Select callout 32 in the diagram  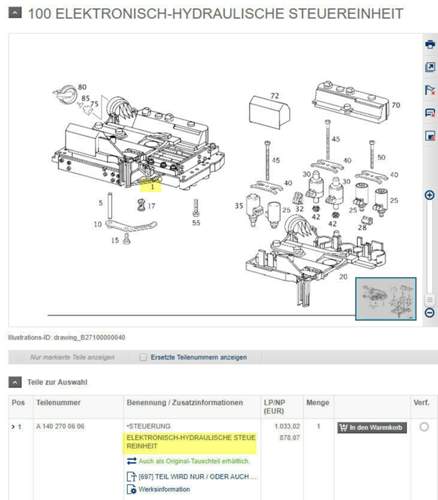299,209
